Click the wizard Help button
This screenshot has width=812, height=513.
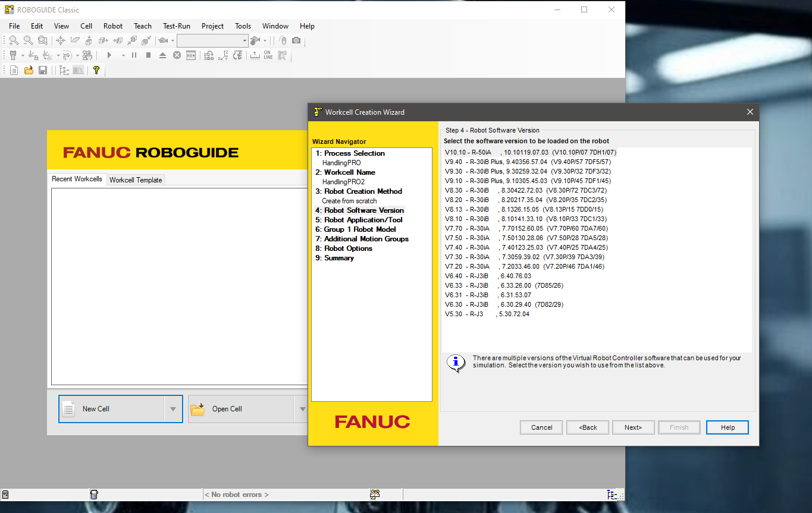tap(728, 427)
